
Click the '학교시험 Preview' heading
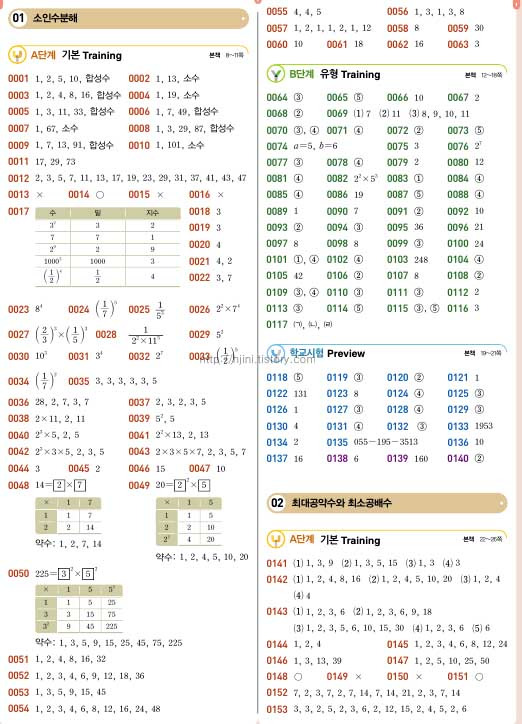coord(327,353)
